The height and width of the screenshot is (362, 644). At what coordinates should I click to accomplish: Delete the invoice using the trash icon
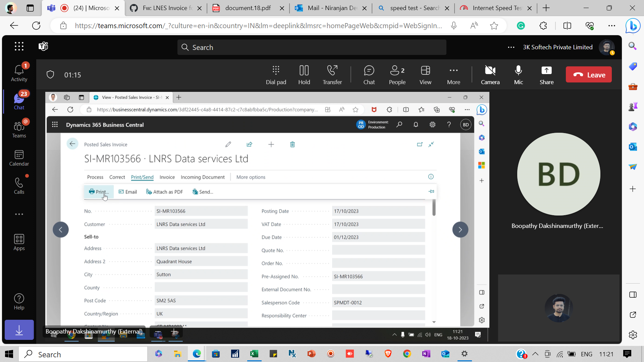coord(292,144)
